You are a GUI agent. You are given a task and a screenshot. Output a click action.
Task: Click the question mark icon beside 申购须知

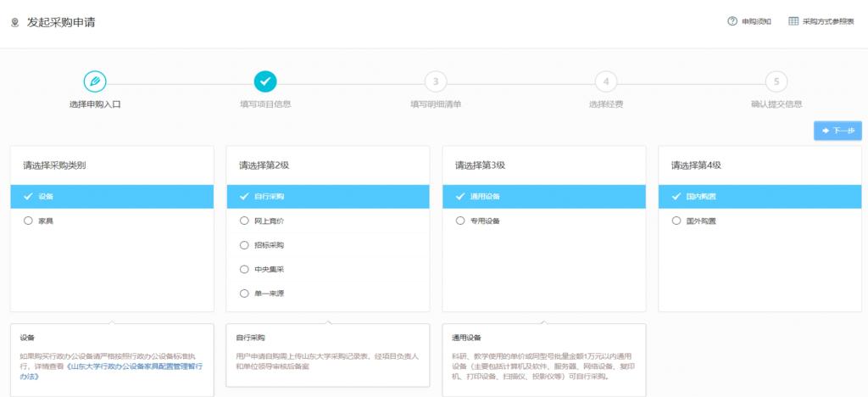[732, 21]
